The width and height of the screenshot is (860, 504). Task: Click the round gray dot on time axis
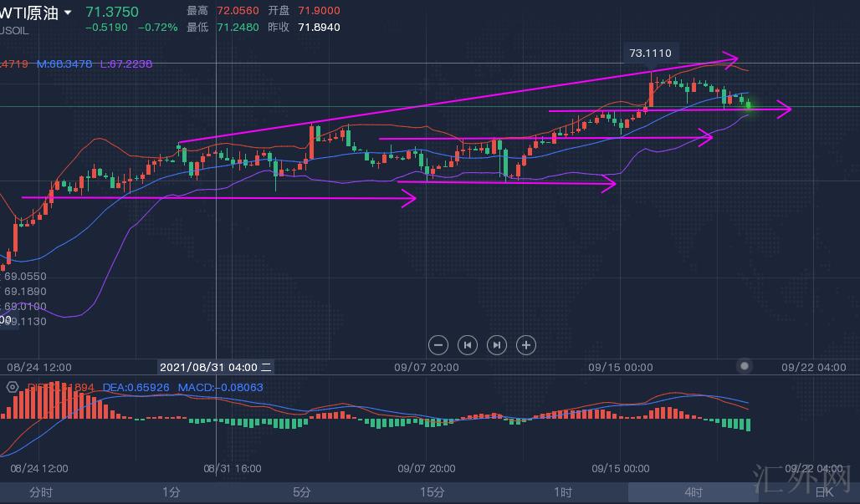coord(745,366)
